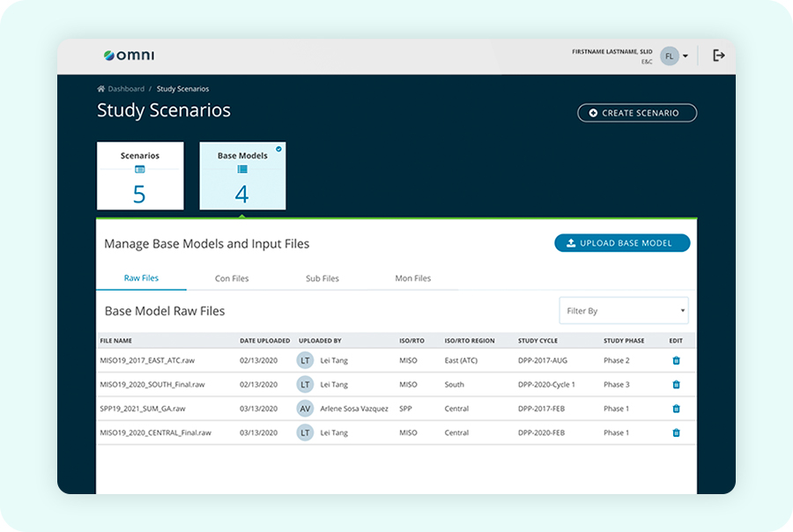Go to Dashboard breadcrumb link
This screenshot has height=532, width=793.
126,88
